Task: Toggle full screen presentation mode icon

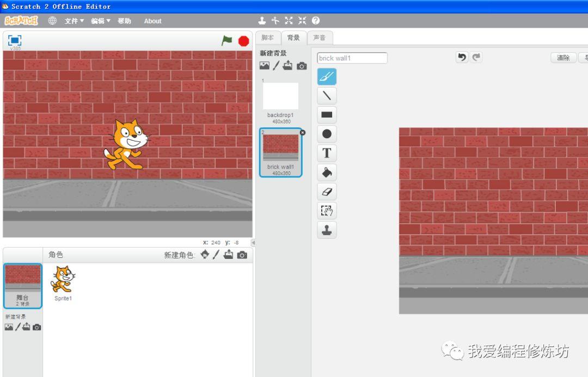Action: (x=15, y=40)
